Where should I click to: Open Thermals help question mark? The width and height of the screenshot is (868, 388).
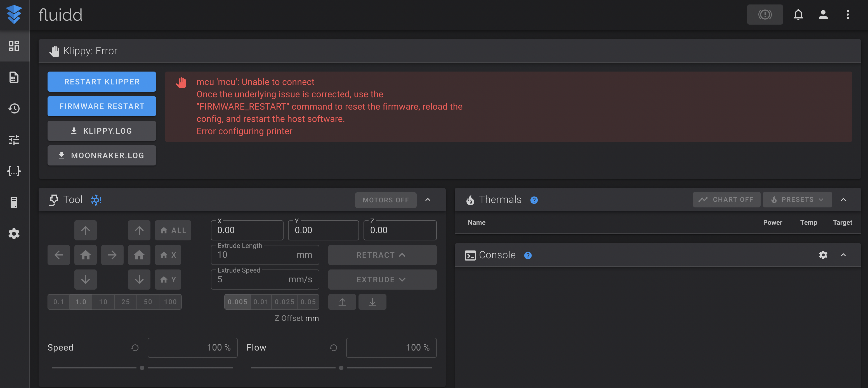click(534, 200)
